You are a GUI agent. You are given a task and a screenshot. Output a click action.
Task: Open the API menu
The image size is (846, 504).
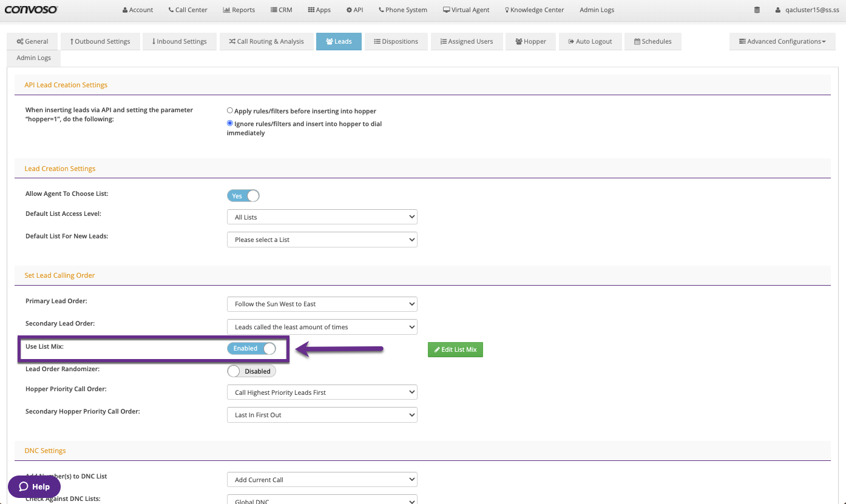354,10
